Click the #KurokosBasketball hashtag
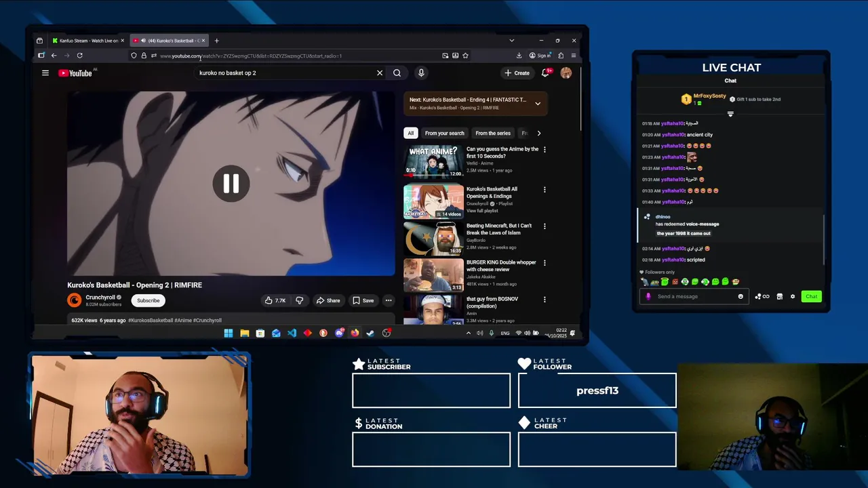 pyautogui.click(x=151, y=321)
